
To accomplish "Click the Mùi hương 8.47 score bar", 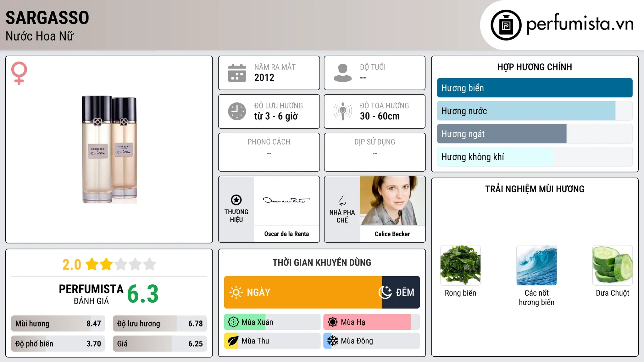I will tap(58, 324).
